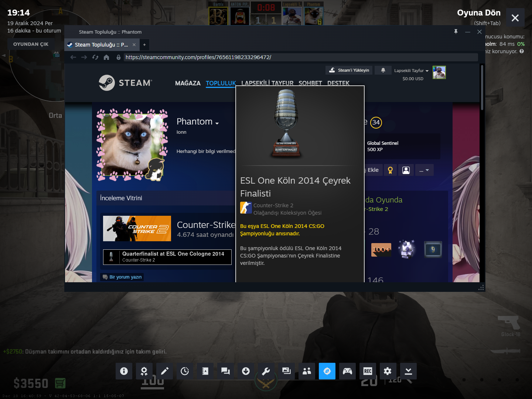532x399 pixels.
Task: Click the Oyuna Dön close X button
Action: click(x=515, y=18)
